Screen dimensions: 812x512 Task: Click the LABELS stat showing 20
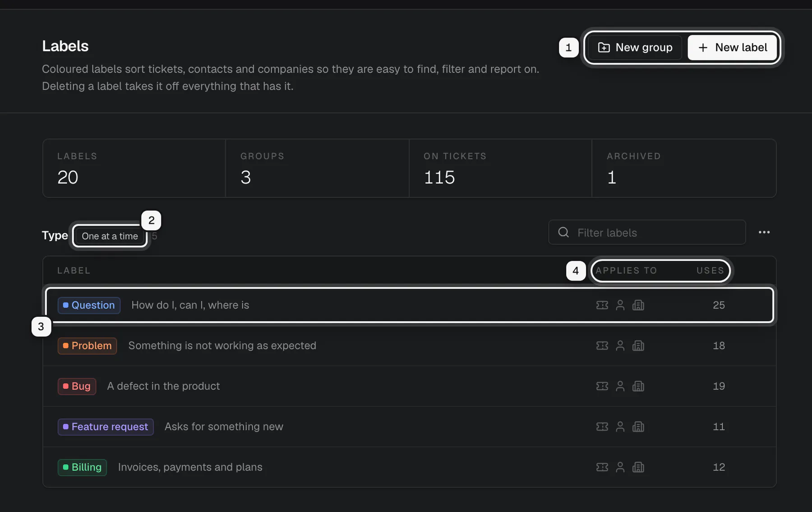[x=134, y=168]
